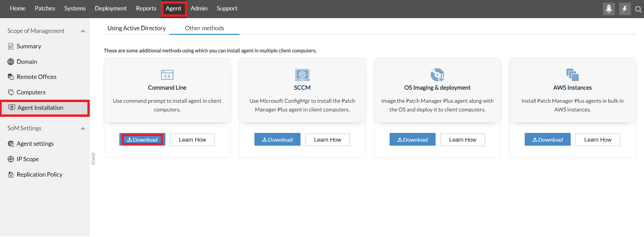Viewport: 644px width, 237px height.
Task: Open Domain from the sidebar
Action: tap(27, 62)
